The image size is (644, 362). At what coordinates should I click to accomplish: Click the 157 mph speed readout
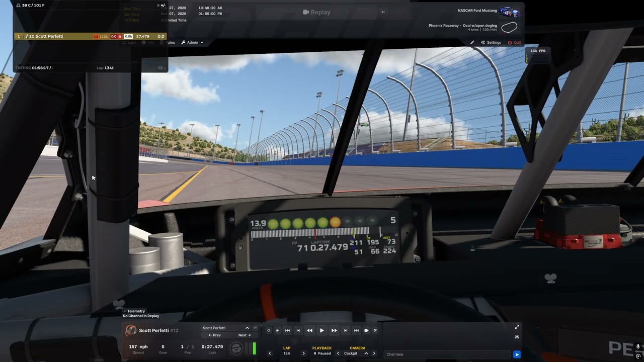point(138,346)
